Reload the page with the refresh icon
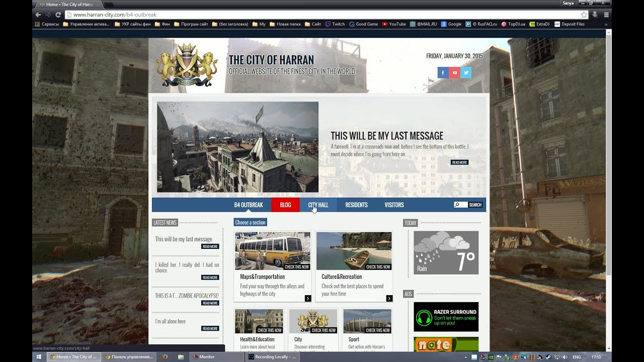644x362 pixels. (58, 15)
